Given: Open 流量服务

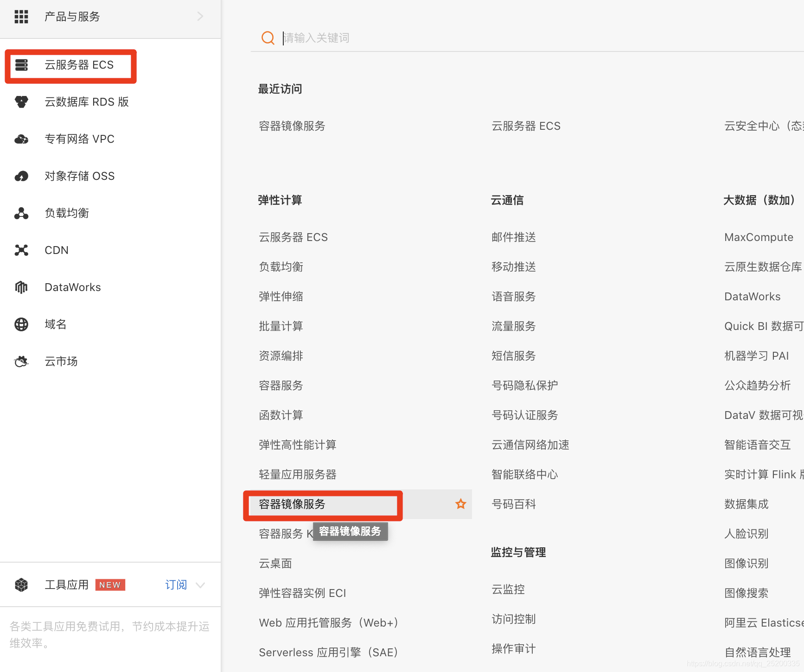Looking at the screenshot, I should [514, 326].
